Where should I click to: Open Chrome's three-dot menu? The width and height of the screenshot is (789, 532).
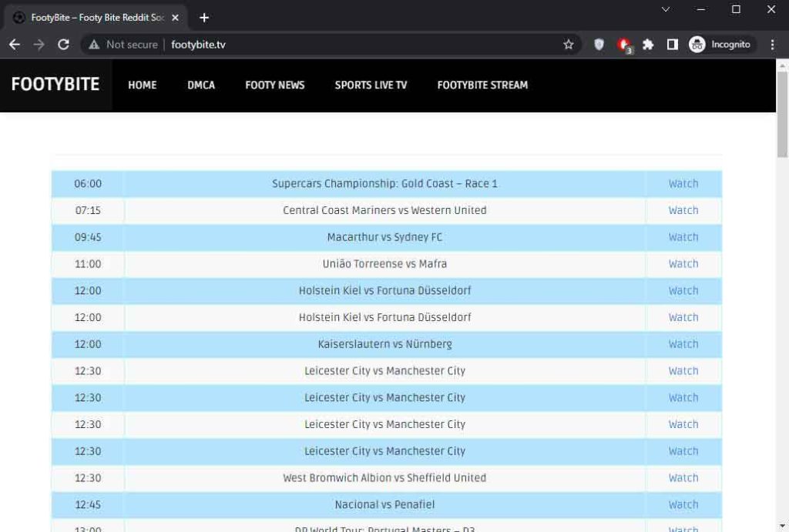coord(772,45)
